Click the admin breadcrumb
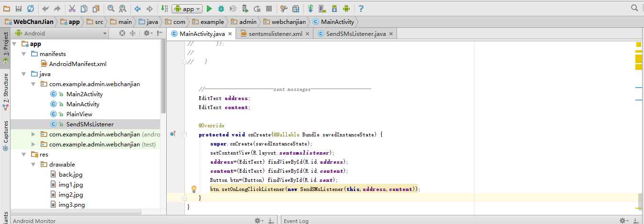This screenshot has width=644, height=224. coord(244,22)
